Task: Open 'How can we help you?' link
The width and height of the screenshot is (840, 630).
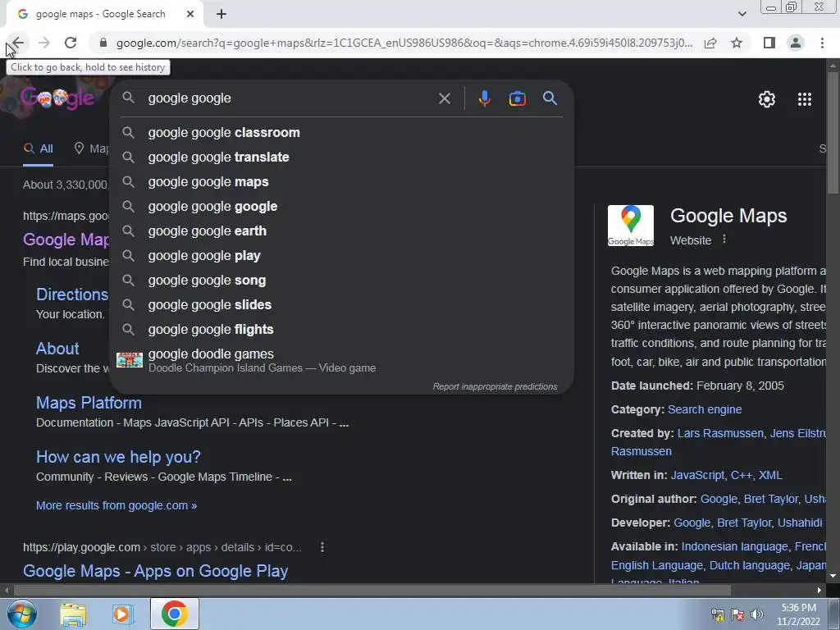Action: point(118,457)
